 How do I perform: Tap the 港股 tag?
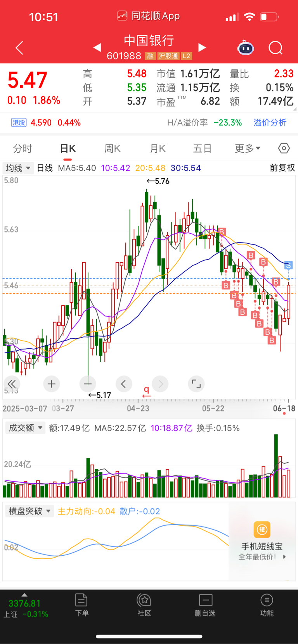click(x=19, y=123)
